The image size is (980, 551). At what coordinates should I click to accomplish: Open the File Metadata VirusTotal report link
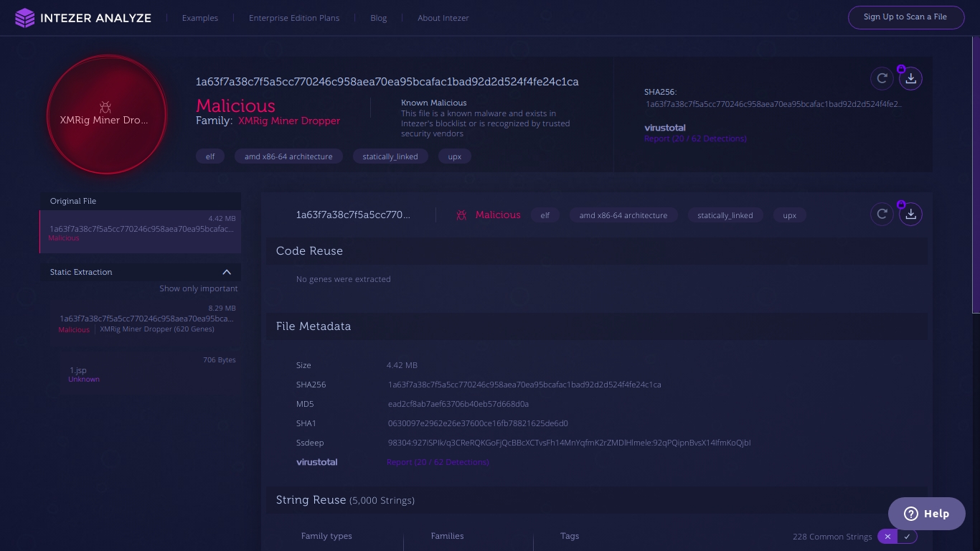[x=438, y=462]
